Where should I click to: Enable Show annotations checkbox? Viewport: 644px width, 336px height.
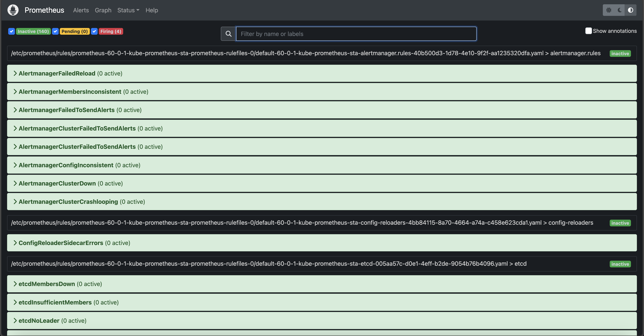coord(588,31)
